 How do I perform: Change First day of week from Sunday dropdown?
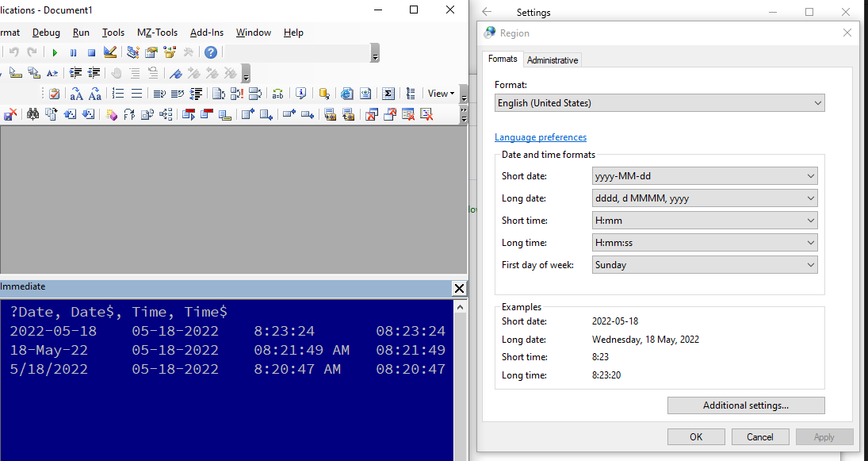click(704, 264)
